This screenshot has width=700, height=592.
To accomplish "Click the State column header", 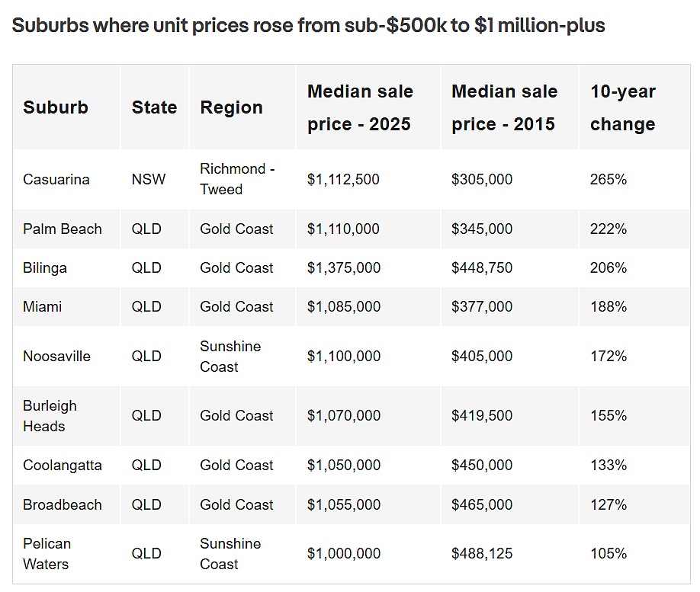I will coord(154,107).
